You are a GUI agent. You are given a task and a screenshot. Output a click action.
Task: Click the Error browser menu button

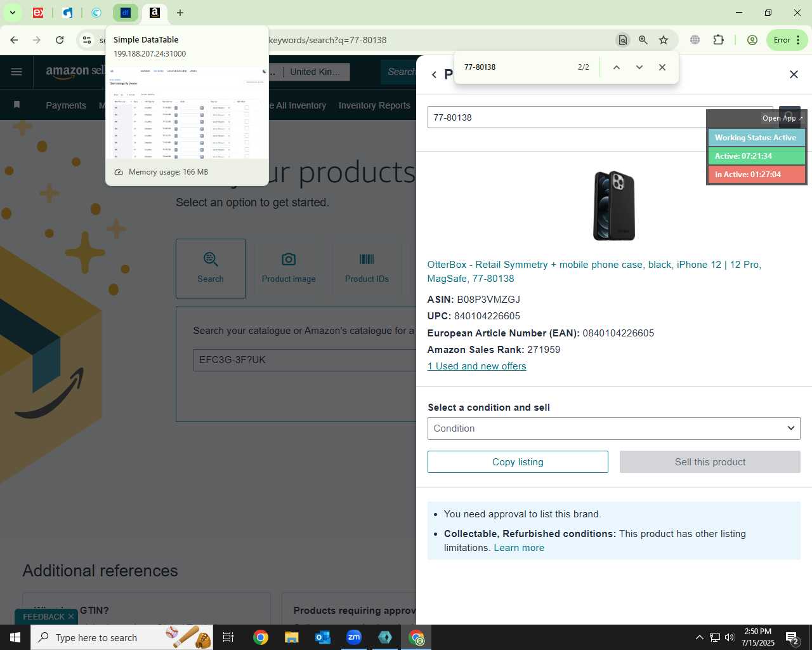(787, 40)
